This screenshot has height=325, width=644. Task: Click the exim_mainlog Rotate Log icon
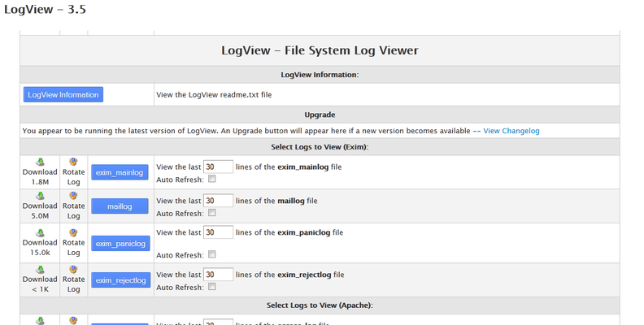[73, 162]
